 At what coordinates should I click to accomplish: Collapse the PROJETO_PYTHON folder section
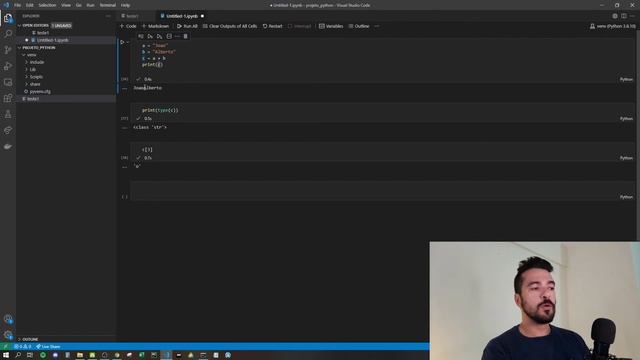[x=39, y=48]
